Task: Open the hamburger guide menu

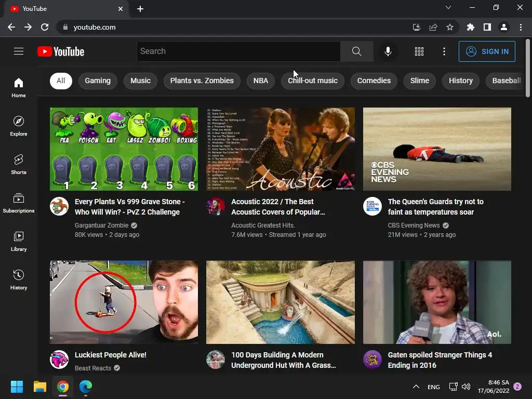Action: (19, 51)
